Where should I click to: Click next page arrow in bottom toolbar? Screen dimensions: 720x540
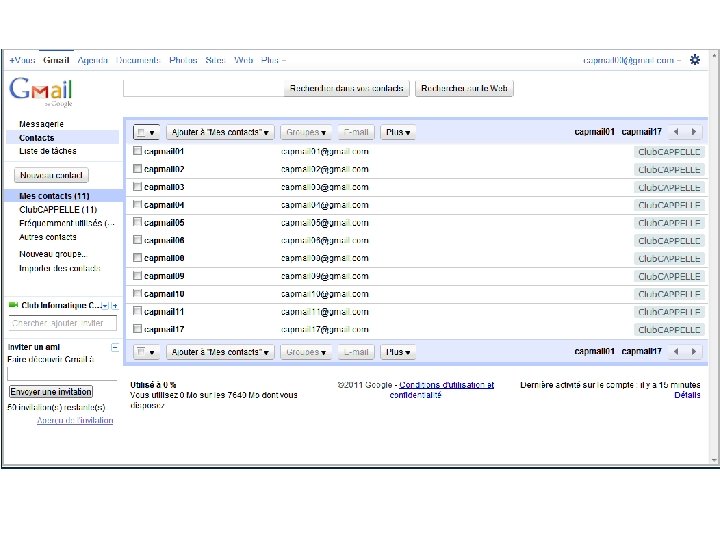(694, 352)
